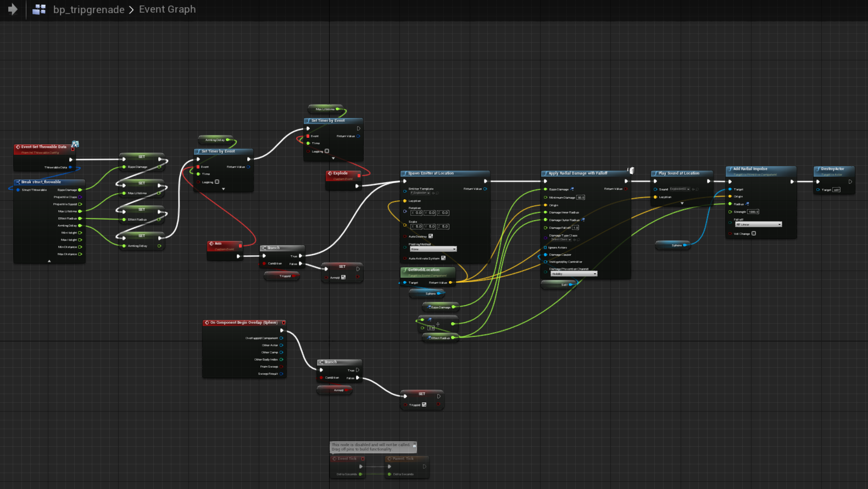Click the Arming Delay variable getter node
Screen dimensions: 868x489
pos(216,140)
